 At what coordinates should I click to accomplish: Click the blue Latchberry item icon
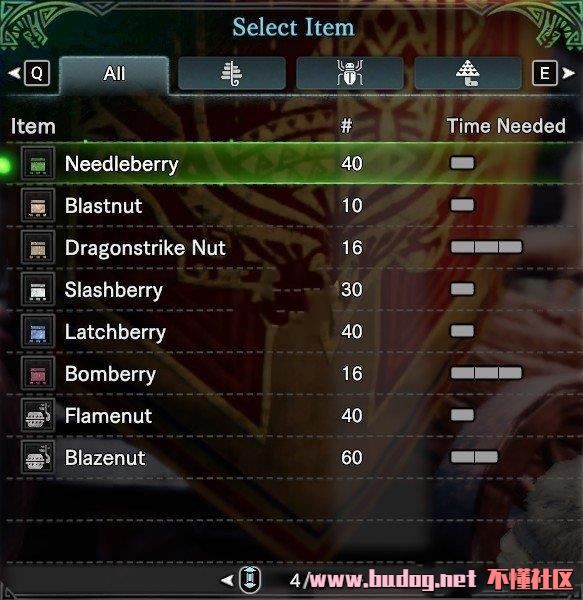pyautogui.click(x=38, y=331)
